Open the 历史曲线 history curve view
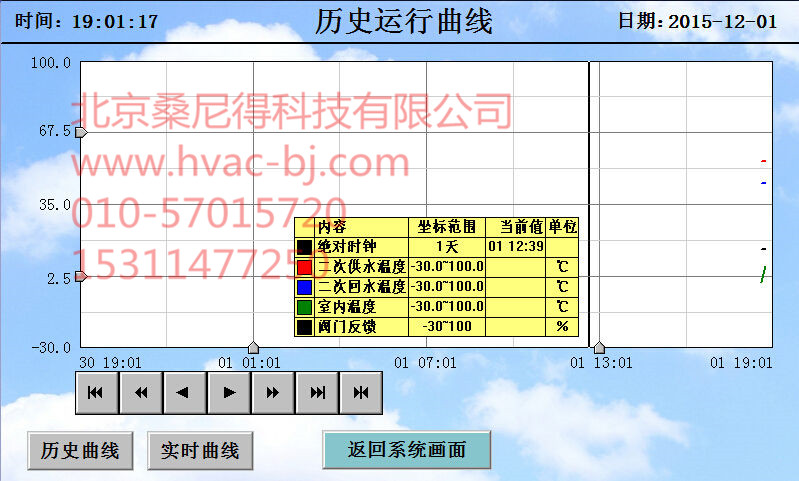 click(80, 450)
